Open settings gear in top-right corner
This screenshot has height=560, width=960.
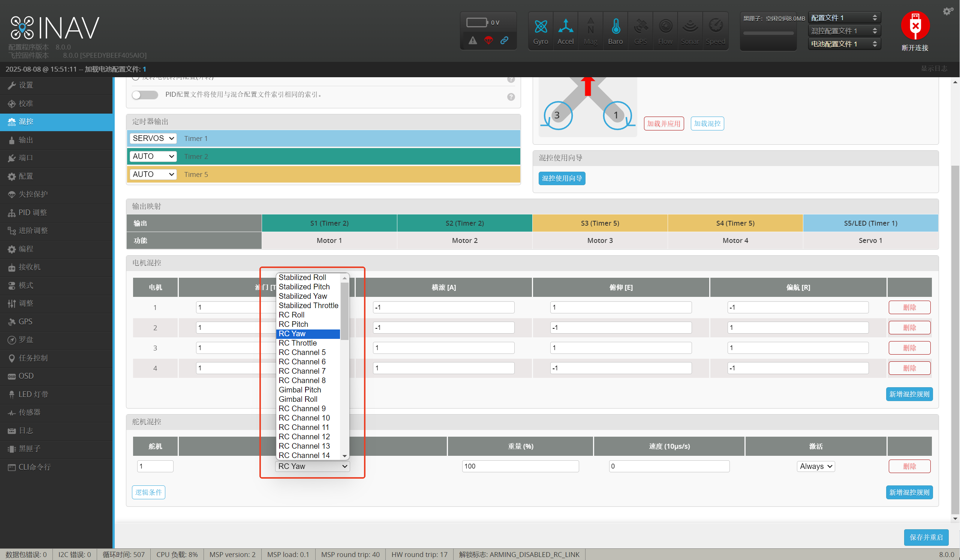[x=948, y=10]
